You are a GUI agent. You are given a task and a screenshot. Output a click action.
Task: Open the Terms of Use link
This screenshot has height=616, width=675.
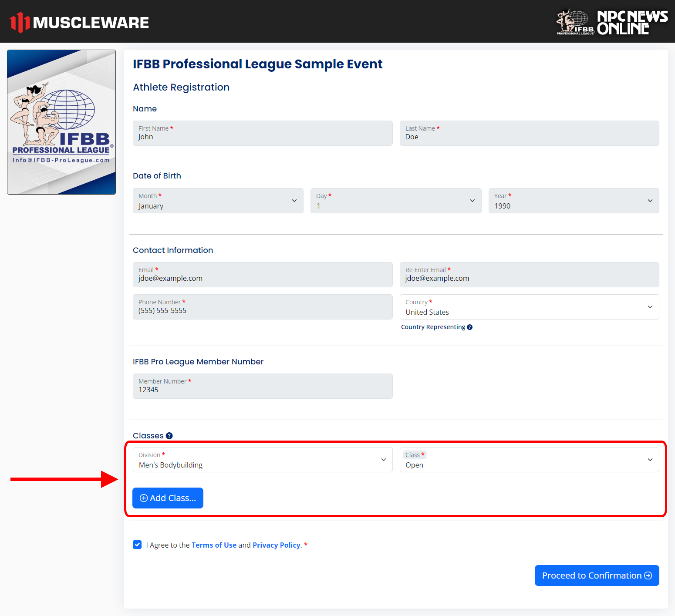click(x=214, y=545)
